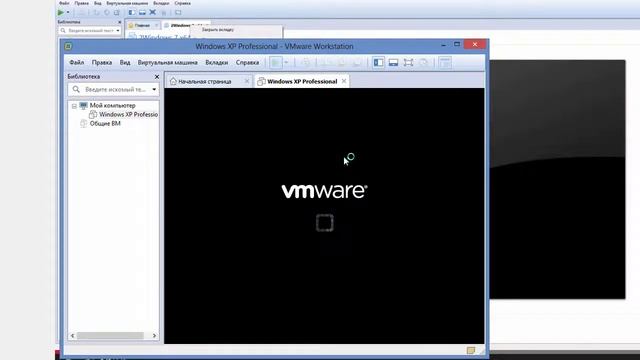Open the power options dropdown arrow in the front toolbar
The image size is (640, 360).
click(x=286, y=62)
